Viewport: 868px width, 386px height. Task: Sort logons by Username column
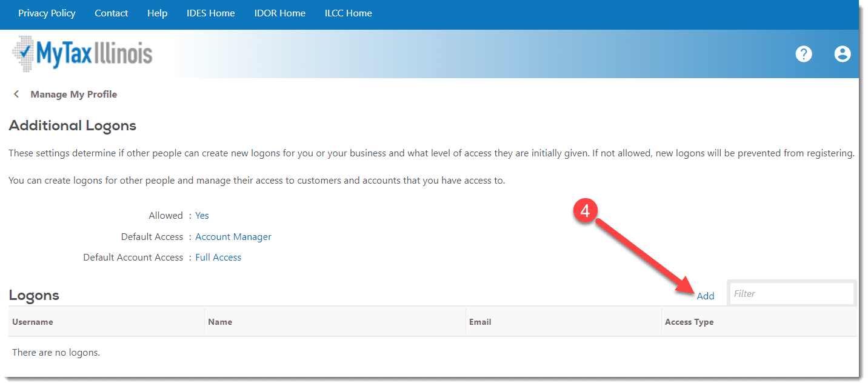pyautogui.click(x=33, y=322)
